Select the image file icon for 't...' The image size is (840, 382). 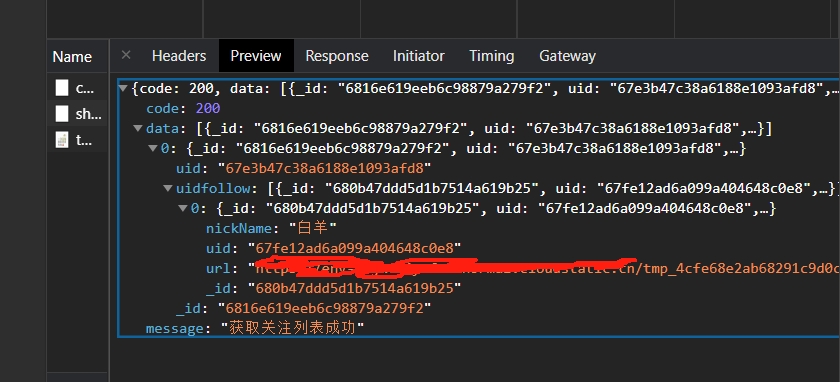62,140
